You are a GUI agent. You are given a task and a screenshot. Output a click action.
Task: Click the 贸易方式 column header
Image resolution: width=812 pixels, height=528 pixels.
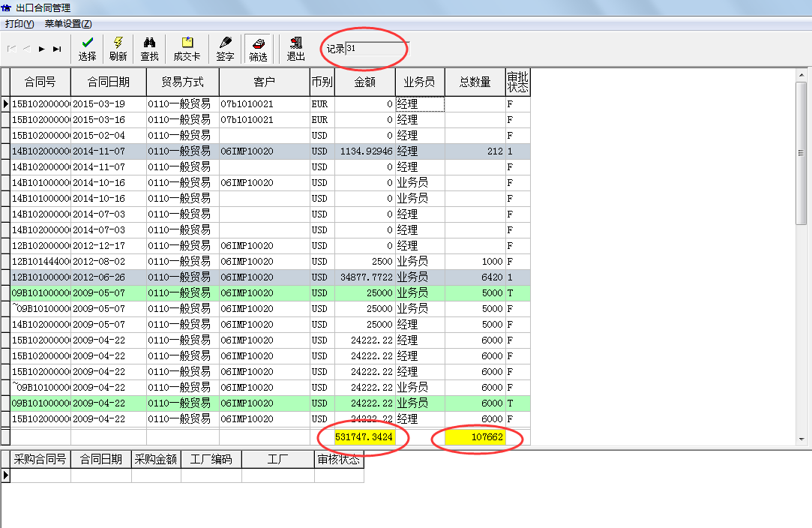[x=183, y=82]
